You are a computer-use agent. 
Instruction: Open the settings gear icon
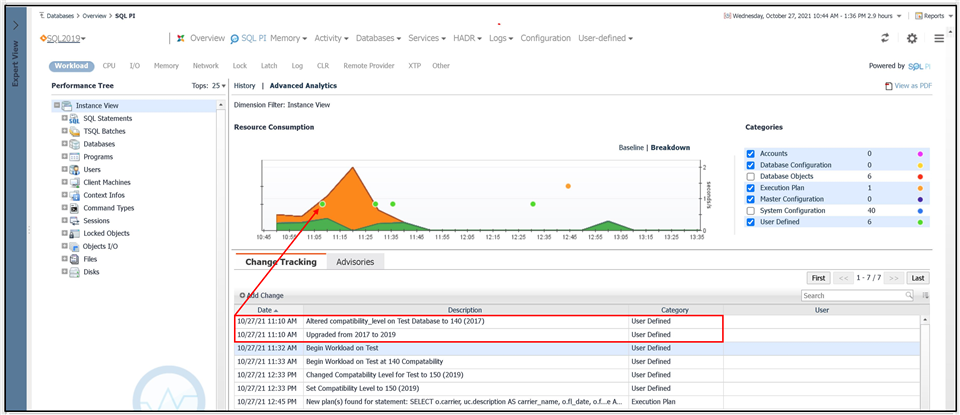[x=912, y=38]
